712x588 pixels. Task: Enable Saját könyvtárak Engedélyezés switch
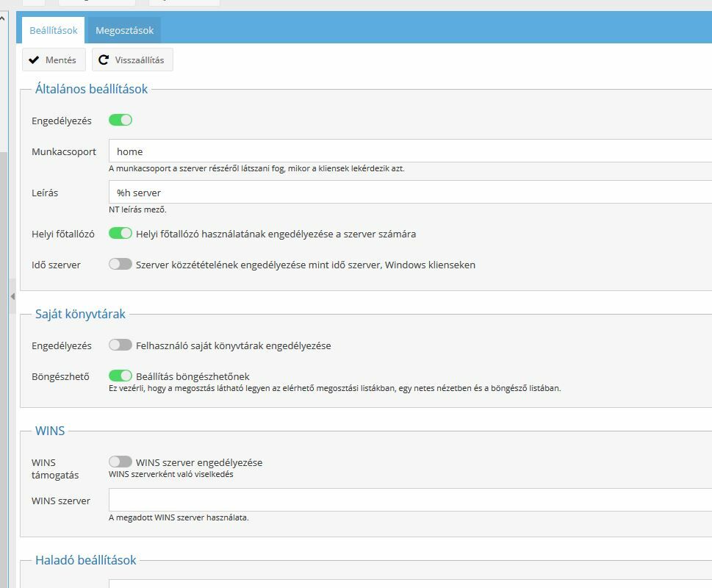(121, 345)
